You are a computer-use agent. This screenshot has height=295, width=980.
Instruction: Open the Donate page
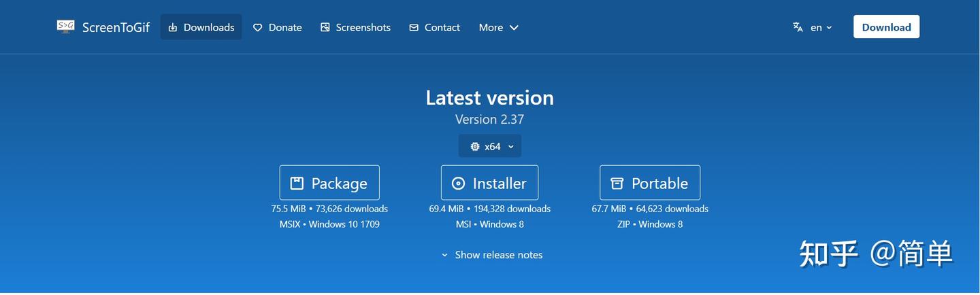pos(277,27)
